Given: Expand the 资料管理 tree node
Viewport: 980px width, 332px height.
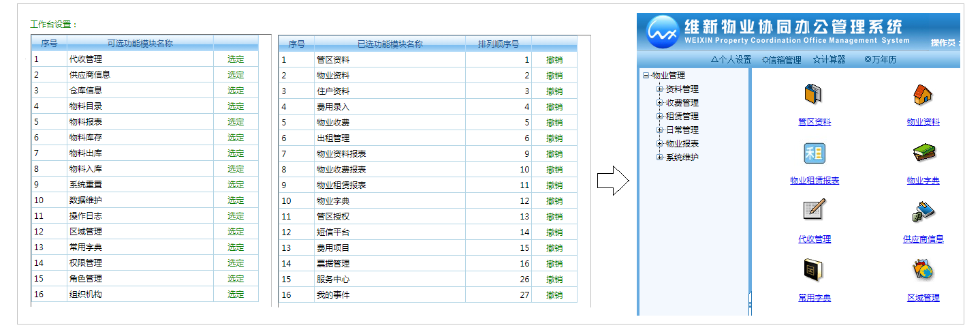Looking at the screenshot, I should point(659,89).
